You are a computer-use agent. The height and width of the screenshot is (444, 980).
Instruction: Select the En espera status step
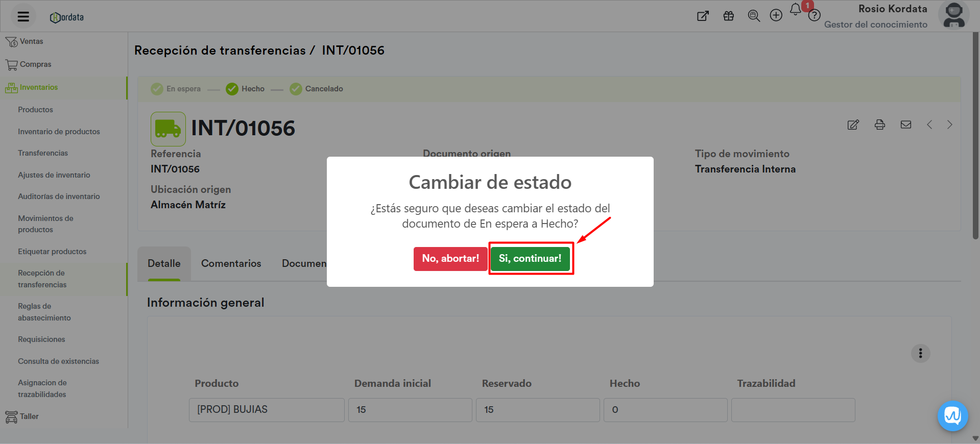tap(176, 89)
